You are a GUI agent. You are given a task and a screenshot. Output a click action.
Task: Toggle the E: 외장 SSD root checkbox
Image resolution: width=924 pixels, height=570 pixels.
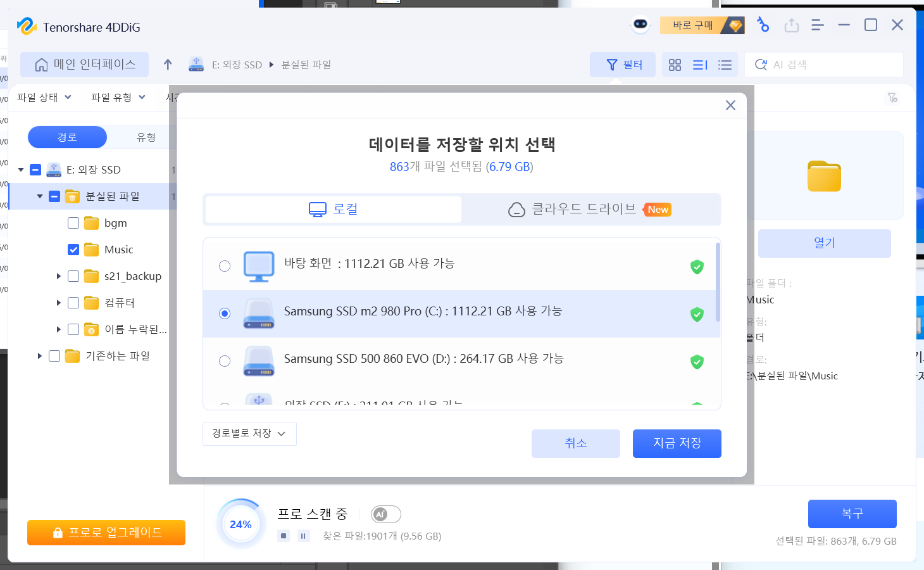(35, 170)
